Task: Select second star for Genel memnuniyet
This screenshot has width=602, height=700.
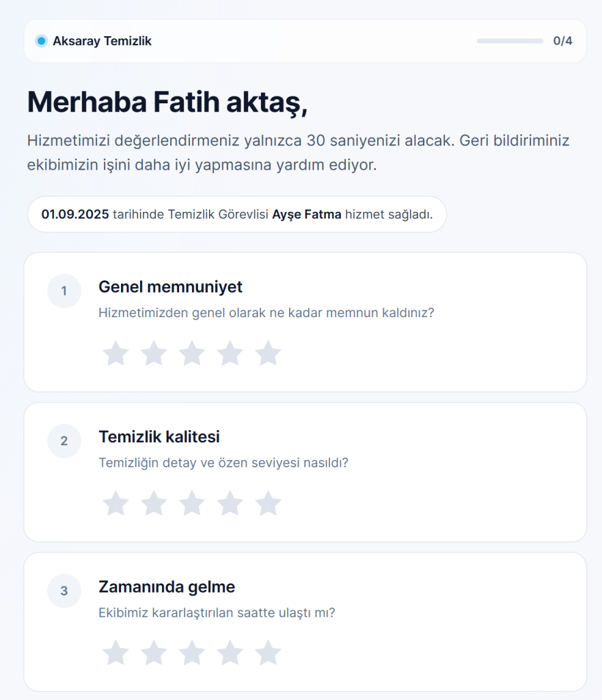Action: coord(154,353)
